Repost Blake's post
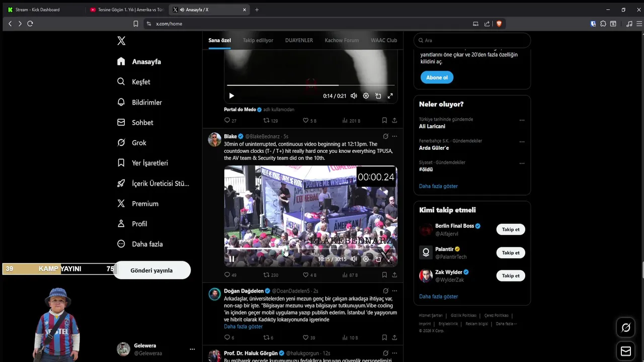This screenshot has width=644, height=362. pos(271,275)
